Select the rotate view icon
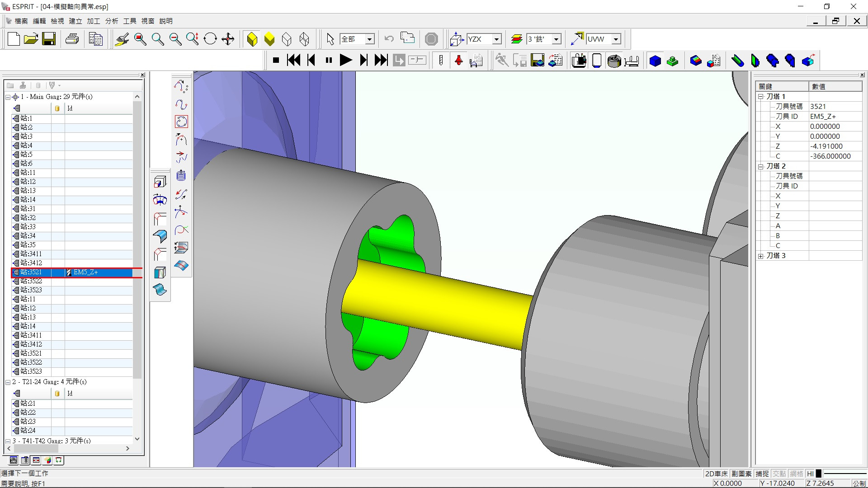This screenshot has height=488, width=868. click(x=210, y=39)
